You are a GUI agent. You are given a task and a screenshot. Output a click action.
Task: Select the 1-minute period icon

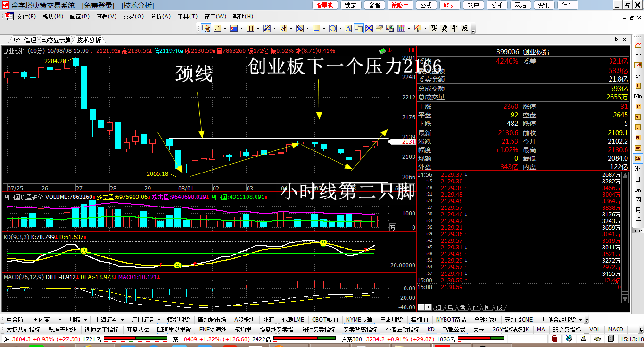638,86
